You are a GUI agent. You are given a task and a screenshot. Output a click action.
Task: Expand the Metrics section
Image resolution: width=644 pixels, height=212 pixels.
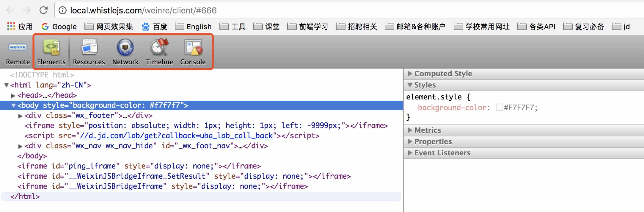(410, 130)
